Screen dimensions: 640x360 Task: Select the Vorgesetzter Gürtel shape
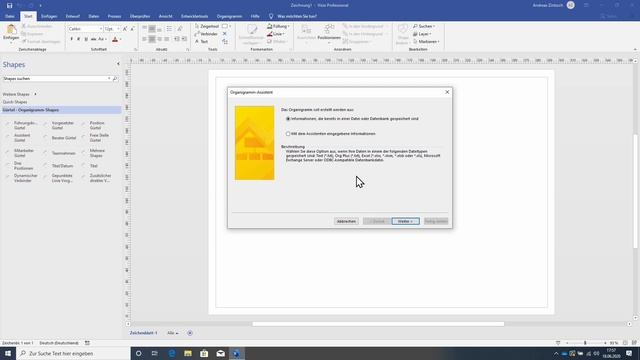pos(59,125)
